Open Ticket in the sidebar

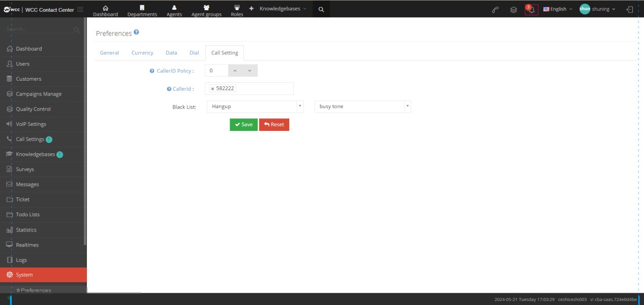tap(43, 199)
